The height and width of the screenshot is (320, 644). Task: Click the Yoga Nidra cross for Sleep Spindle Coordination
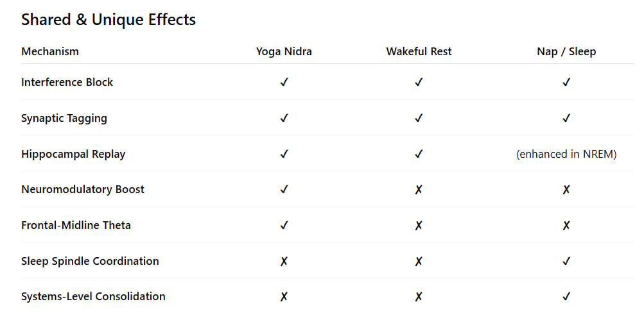click(284, 262)
